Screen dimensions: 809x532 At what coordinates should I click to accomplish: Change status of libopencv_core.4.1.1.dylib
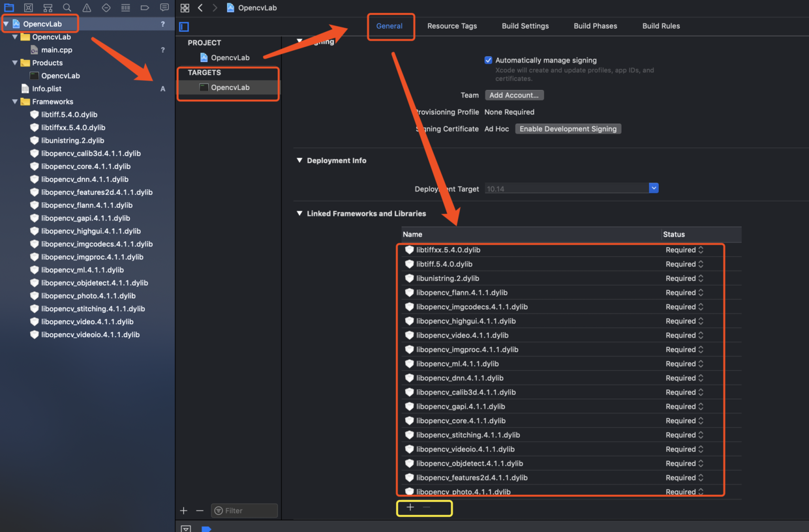coord(684,421)
